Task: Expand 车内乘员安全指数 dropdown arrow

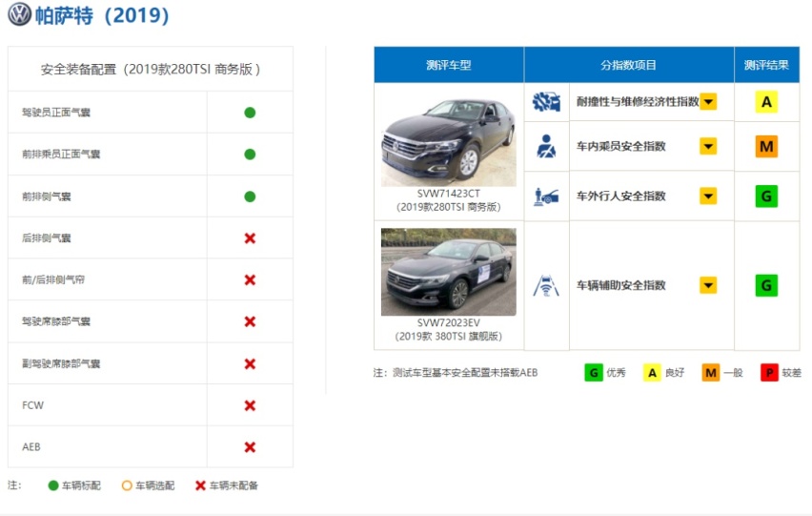Action: (708, 146)
